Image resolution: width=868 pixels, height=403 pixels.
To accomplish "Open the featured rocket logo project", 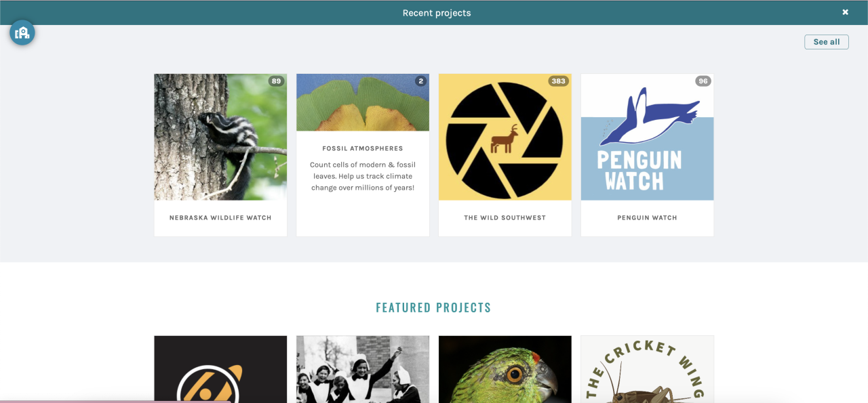I will [220, 369].
